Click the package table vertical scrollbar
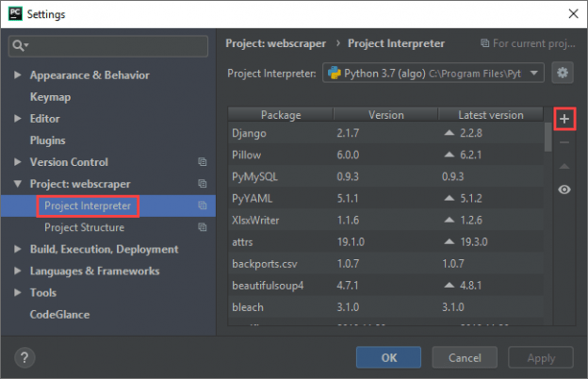588x379 pixels. 547,137
